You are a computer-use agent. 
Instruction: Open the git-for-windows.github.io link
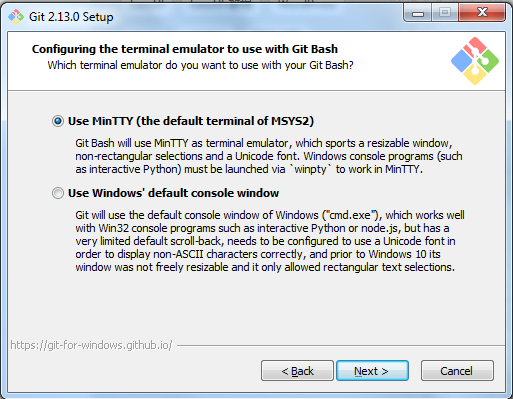point(91,345)
